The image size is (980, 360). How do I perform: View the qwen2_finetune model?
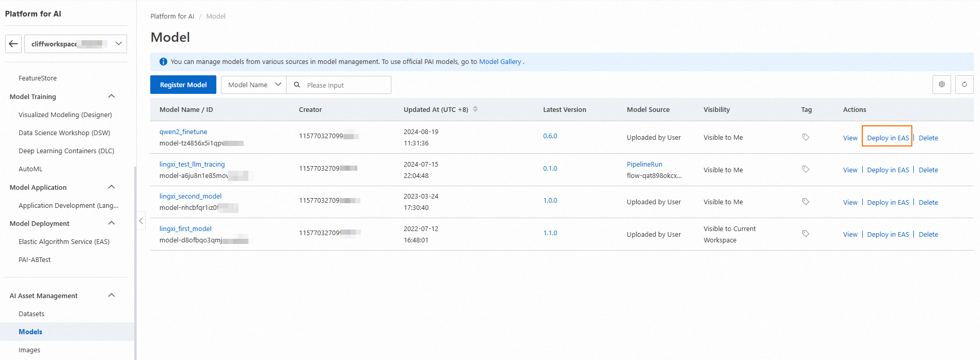tap(850, 138)
